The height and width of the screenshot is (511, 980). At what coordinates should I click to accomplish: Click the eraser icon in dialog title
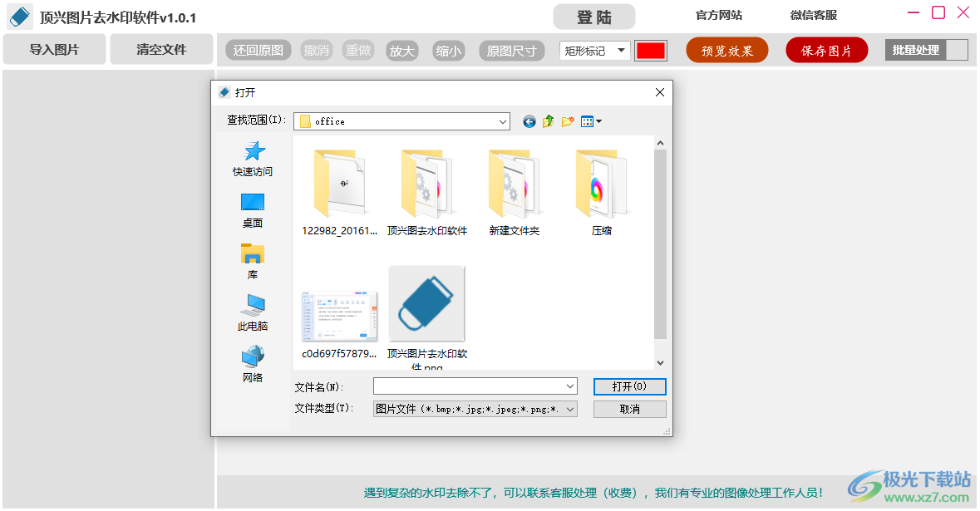point(224,92)
